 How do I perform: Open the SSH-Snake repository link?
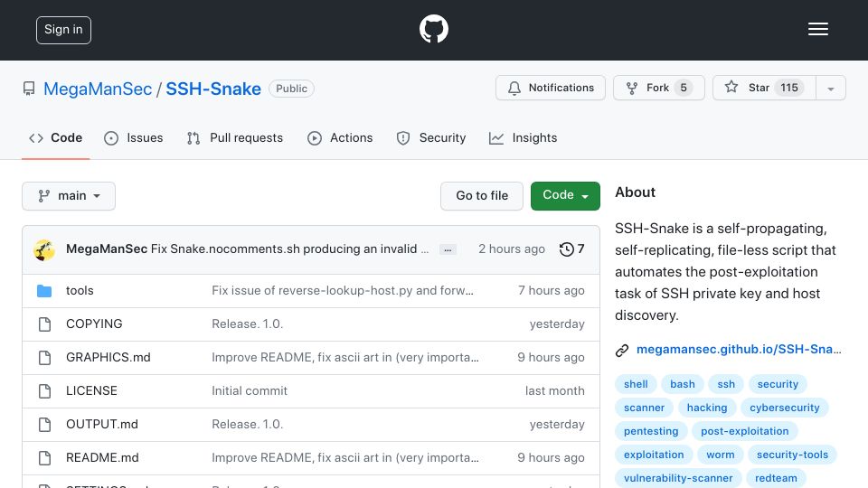tap(213, 89)
